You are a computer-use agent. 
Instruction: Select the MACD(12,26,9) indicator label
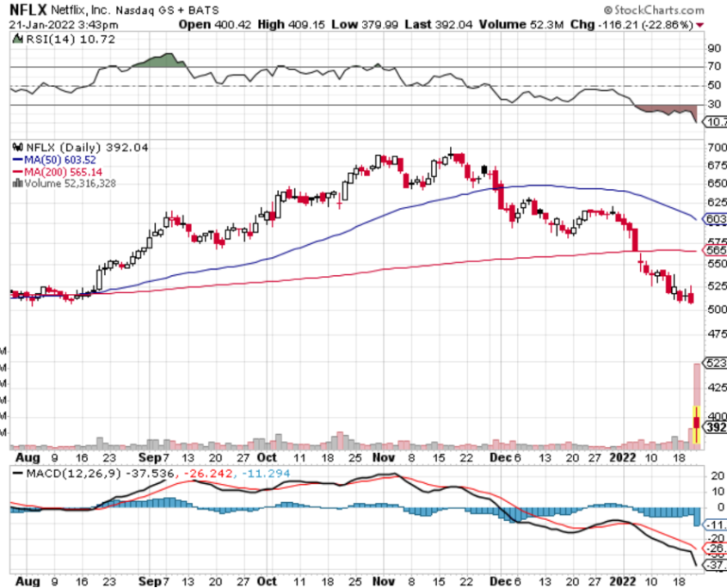point(65,474)
